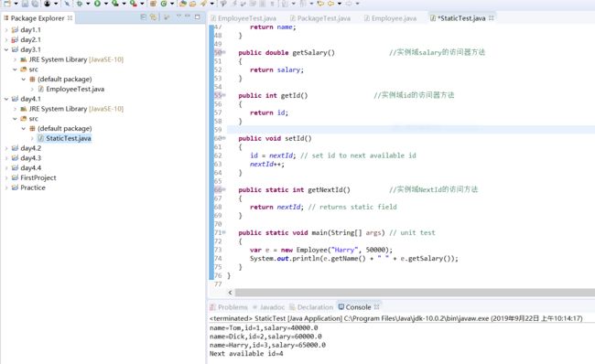Click code line 'return salary;'
Screen dimensions: 595x364
(277, 70)
